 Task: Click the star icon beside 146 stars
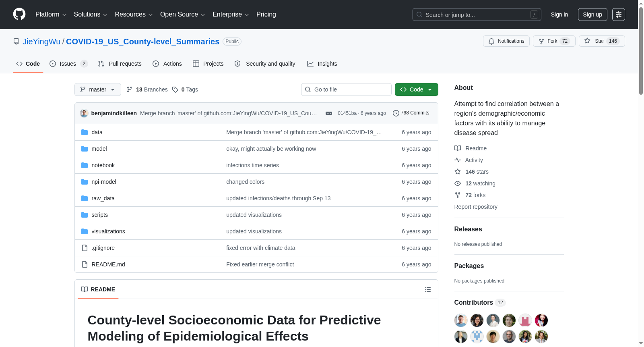pyautogui.click(x=458, y=172)
